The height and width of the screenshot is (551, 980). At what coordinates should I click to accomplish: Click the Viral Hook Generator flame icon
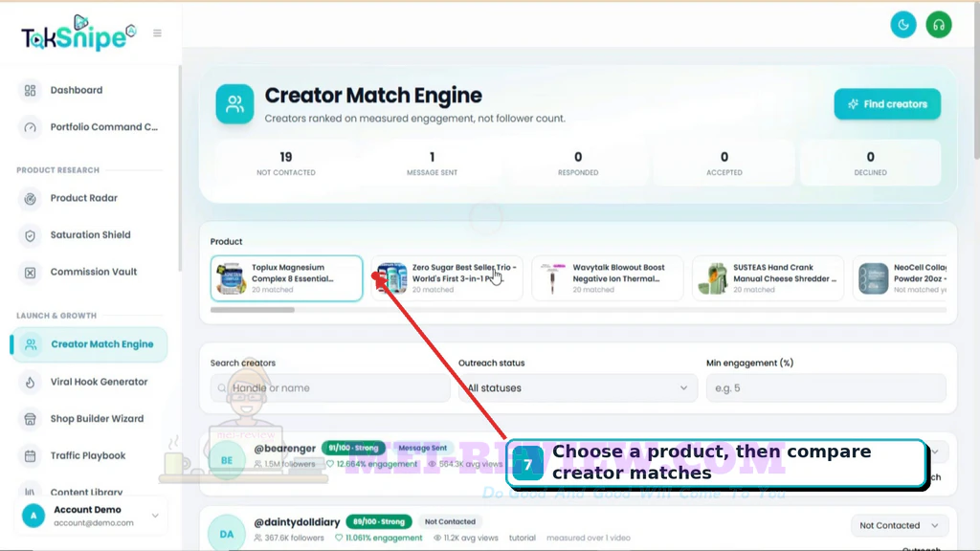click(30, 383)
